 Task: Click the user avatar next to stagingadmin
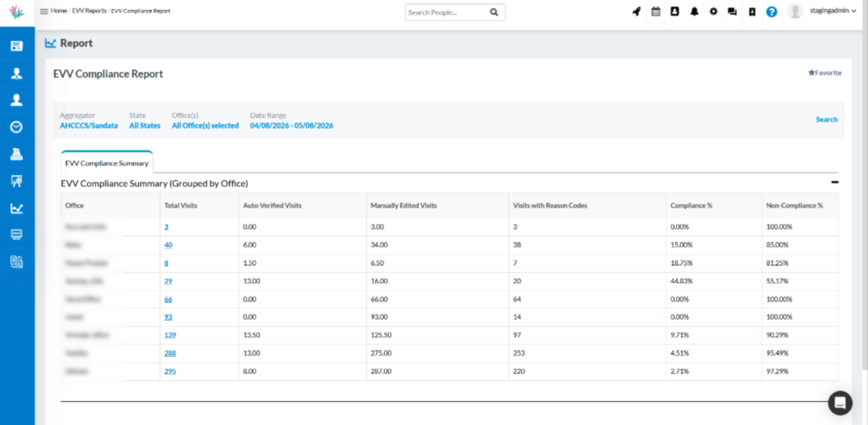point(795,11)
